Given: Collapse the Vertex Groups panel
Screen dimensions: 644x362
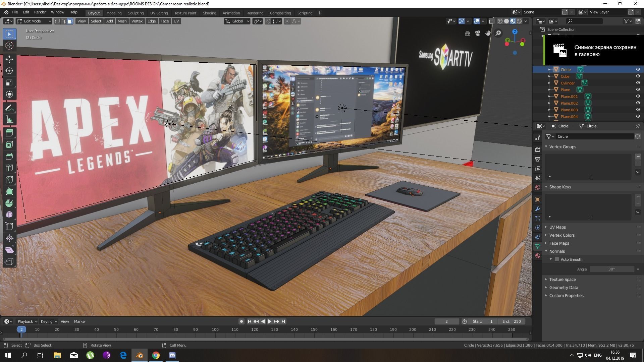Looking at the screenshot, I should (x=562, y=146).
